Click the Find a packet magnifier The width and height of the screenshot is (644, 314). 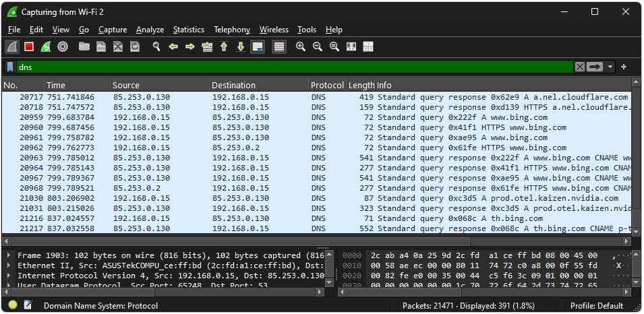156,46
